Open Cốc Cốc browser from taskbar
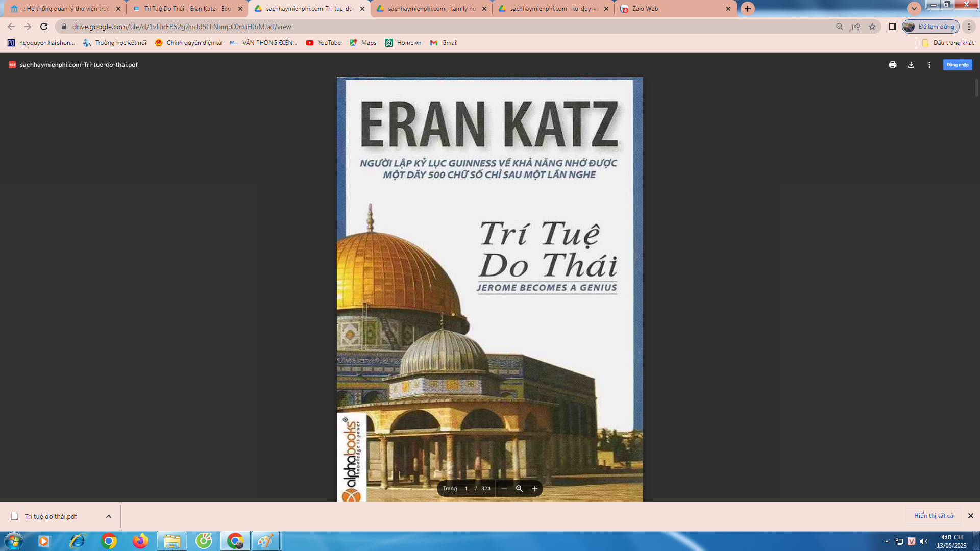 pyautogui.click(x=204, y=541)
